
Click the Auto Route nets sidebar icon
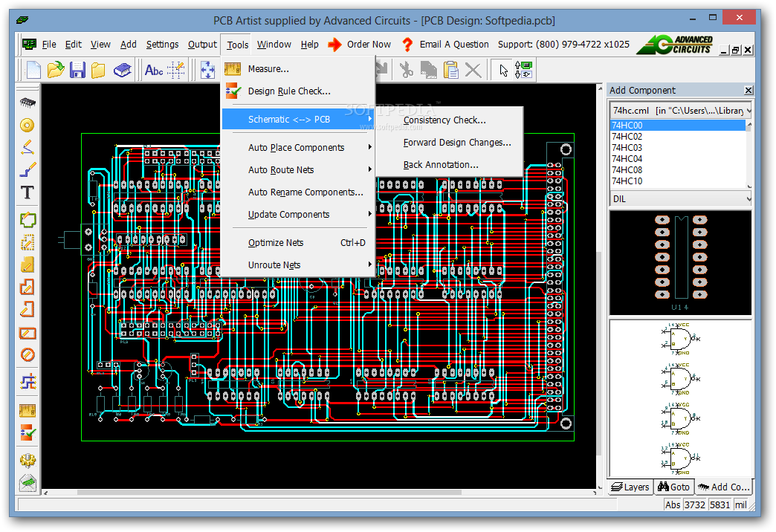click(x=28, y=382)
